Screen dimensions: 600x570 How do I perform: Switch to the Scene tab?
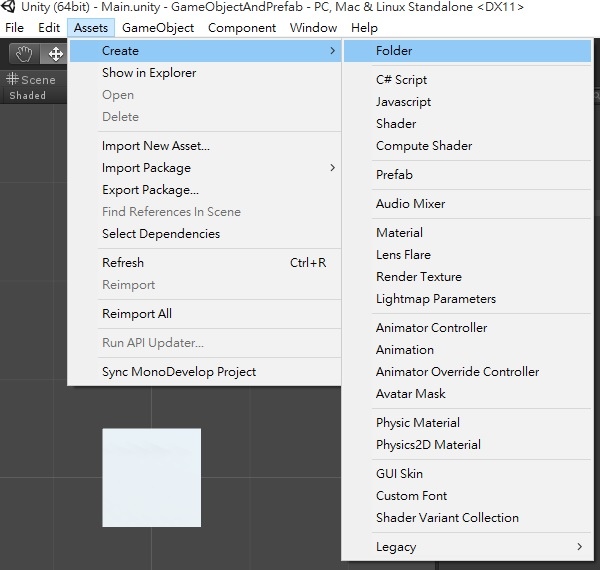(x=31, y=80)
